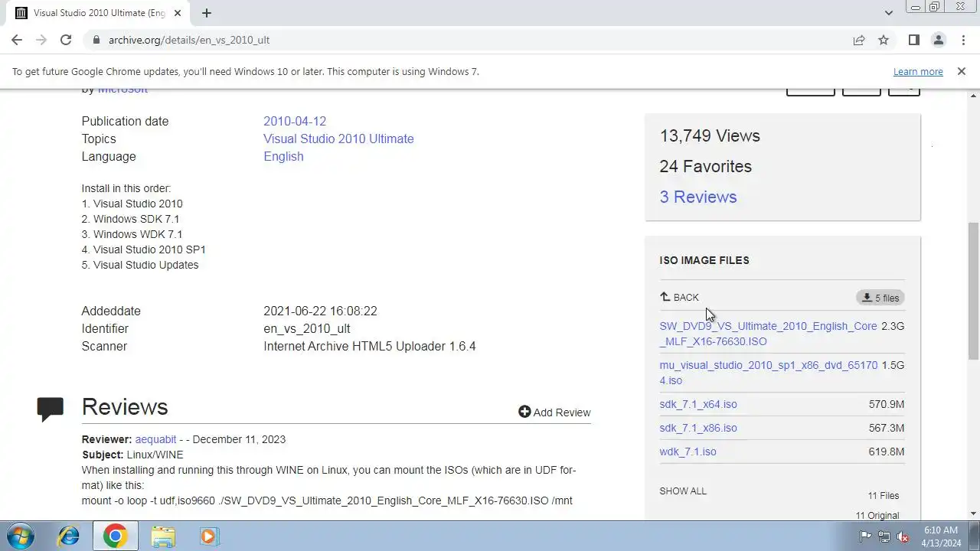Select identifier en_vs_2010_ult text

coord(307,328)
